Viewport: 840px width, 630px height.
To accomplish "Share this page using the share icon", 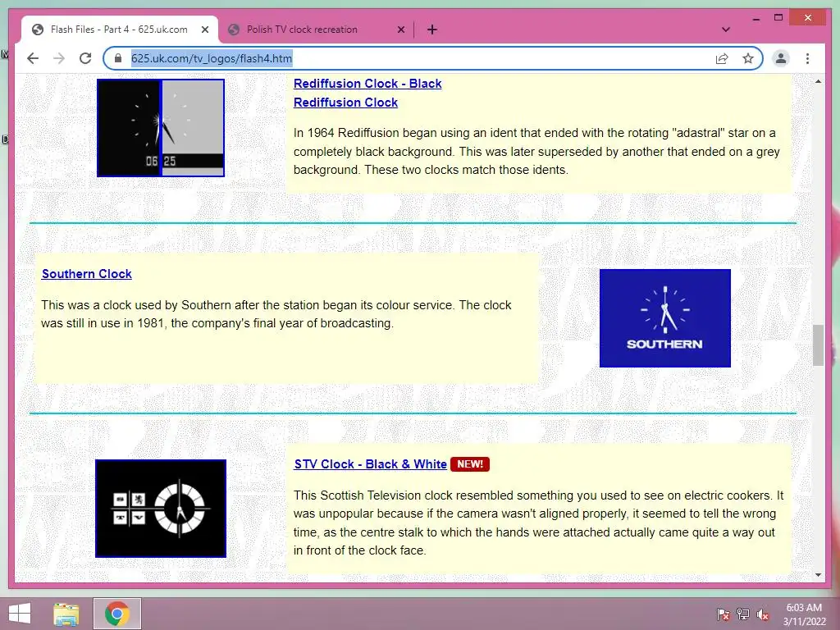I will coord(722,58).
